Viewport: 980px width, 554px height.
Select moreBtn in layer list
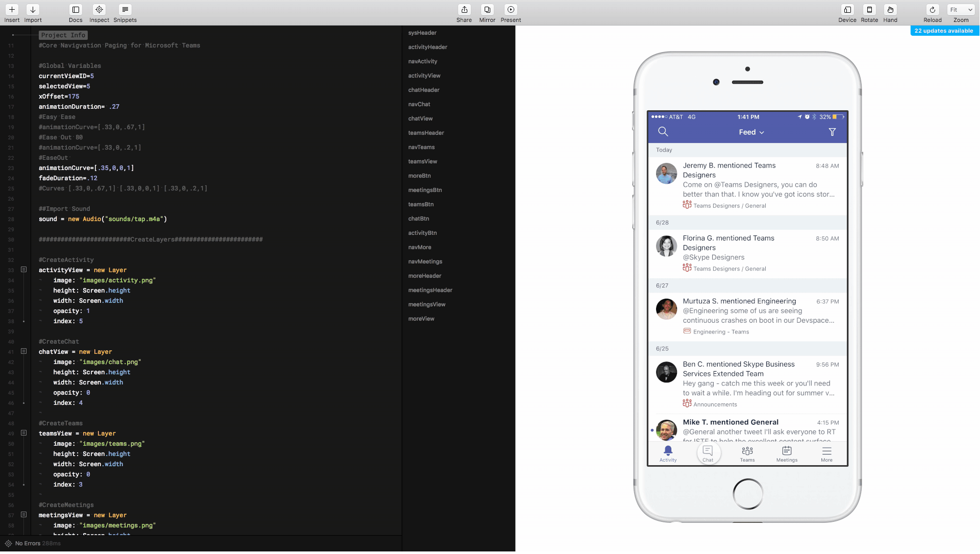419,176
